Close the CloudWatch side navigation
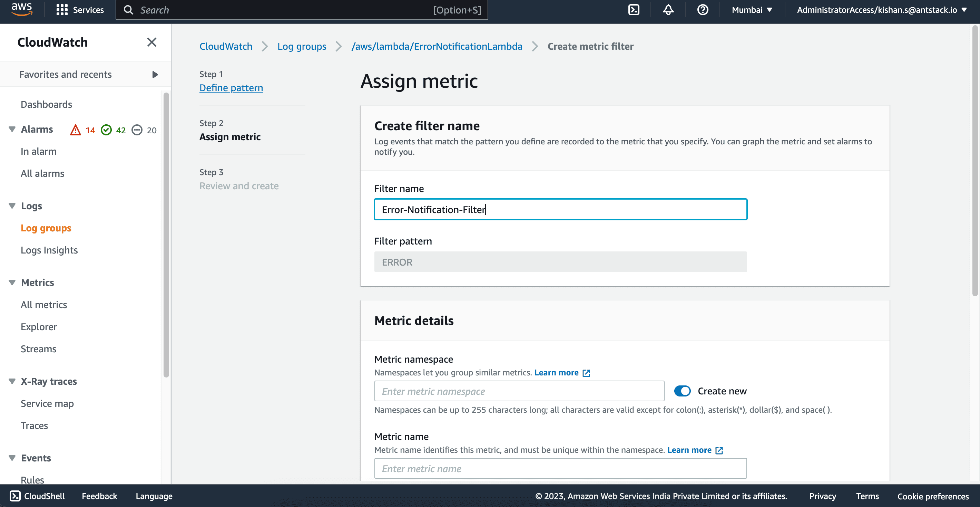The width and height of the screenshot is (980, 507). (152, 42)
